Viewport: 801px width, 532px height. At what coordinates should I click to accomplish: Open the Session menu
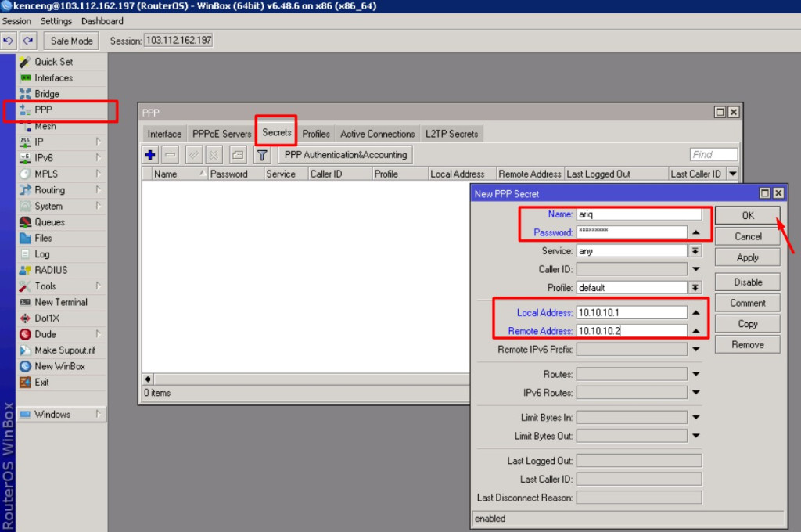tap(16, 21)
